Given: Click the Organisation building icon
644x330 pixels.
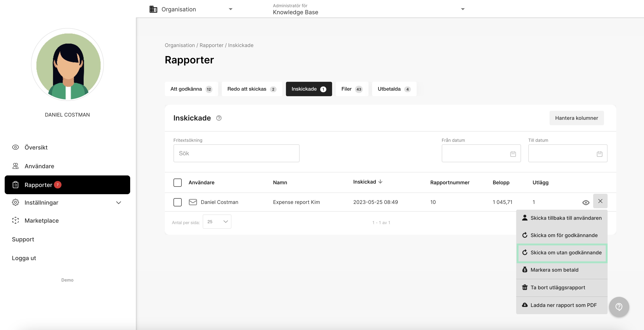Looking at the screenshot, I should (153, 9).
